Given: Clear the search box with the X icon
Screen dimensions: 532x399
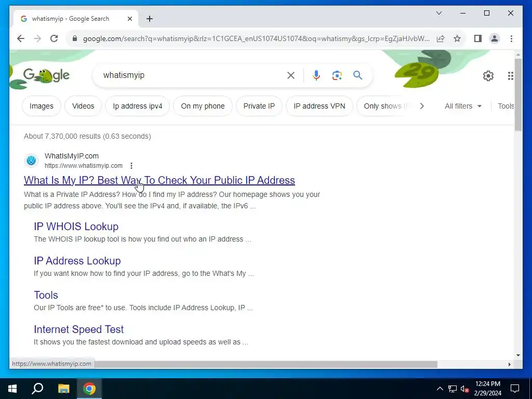Looking at the screenshot, I should (x=291, y=75).
